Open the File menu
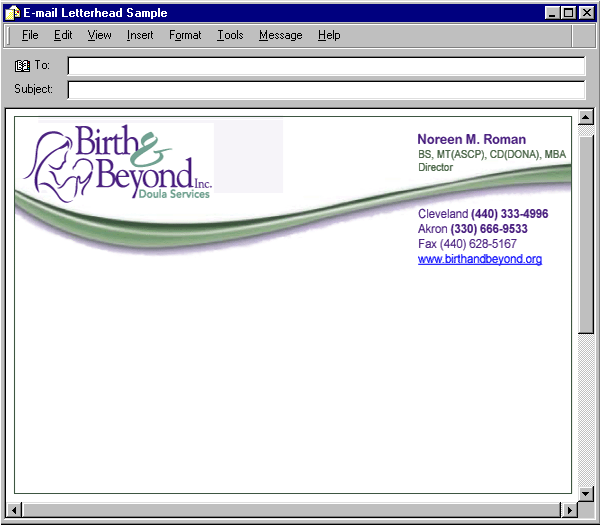Image resolution: width=600 pixels, height=525 pixels. coord(30,35)
